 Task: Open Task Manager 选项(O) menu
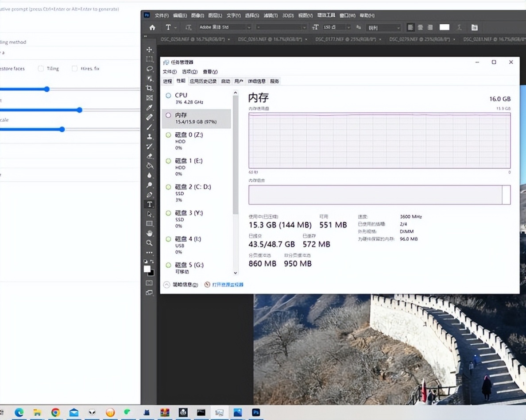pos(190,72)
